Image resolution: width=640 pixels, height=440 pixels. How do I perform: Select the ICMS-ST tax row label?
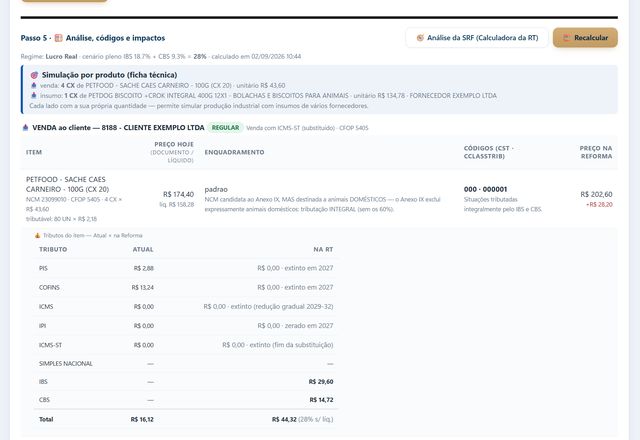pyautogui.click(x=50, y=345)
